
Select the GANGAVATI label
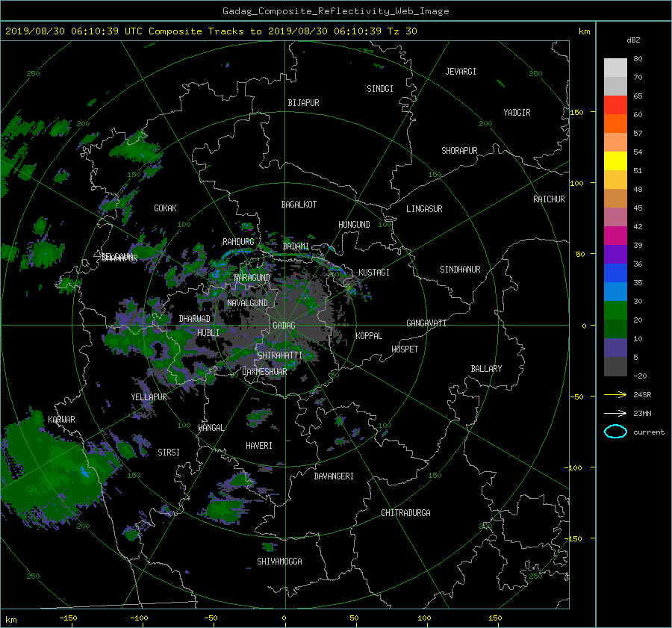[x=426, y=323]
